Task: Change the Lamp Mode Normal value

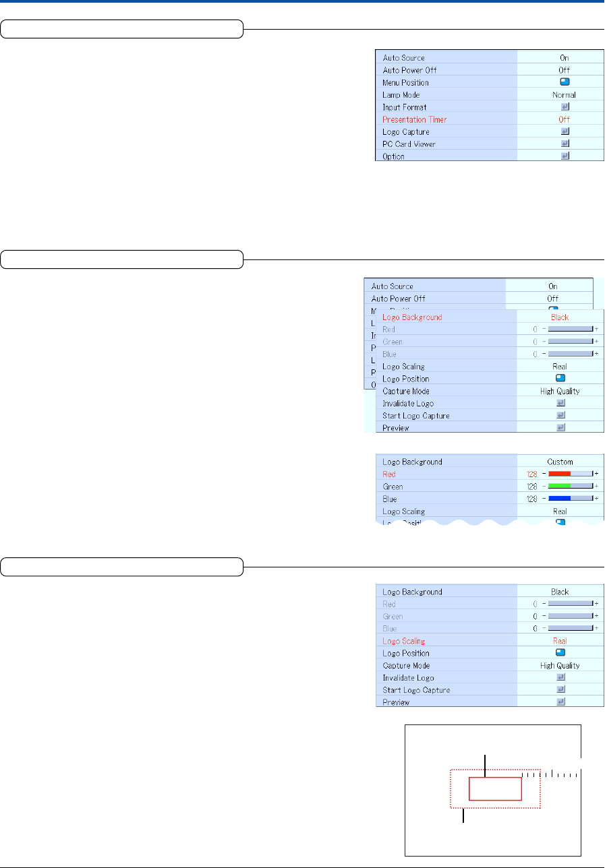Action: 564,95
